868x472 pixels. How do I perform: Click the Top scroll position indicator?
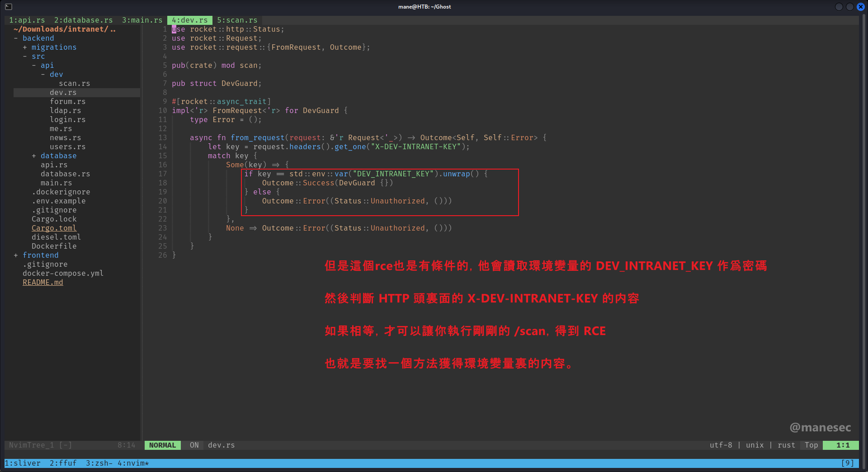tap(811, 445)
